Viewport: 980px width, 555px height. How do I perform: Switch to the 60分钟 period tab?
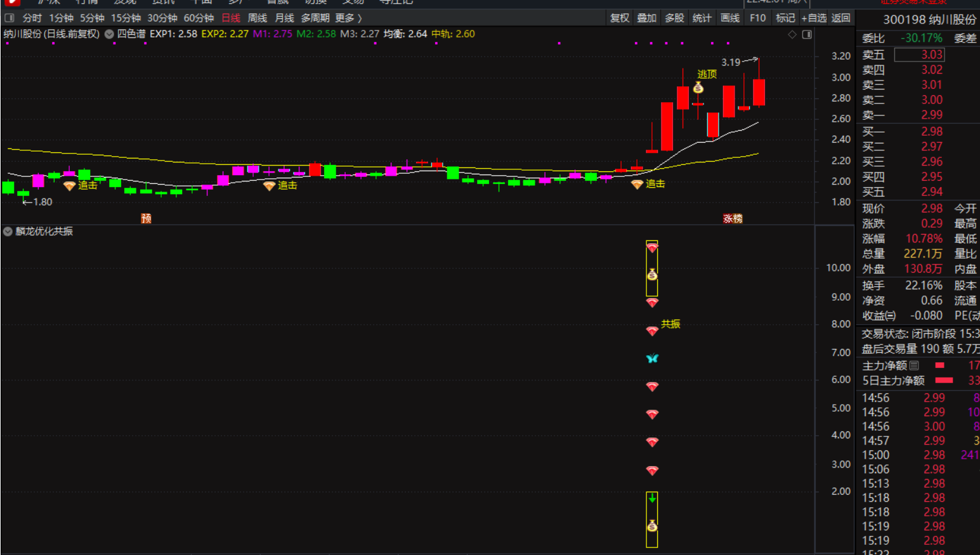[199, 18]
